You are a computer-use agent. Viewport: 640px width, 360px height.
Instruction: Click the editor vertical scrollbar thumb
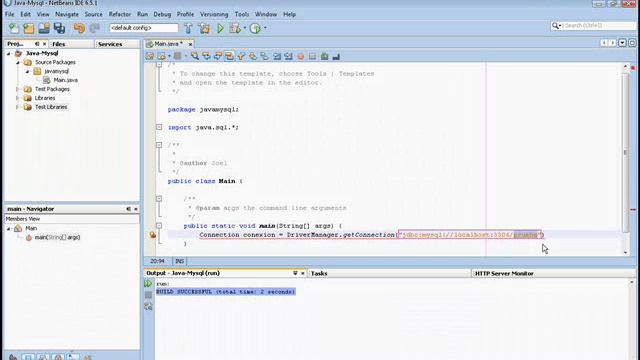pyautogui.click(x=625, y=152)
